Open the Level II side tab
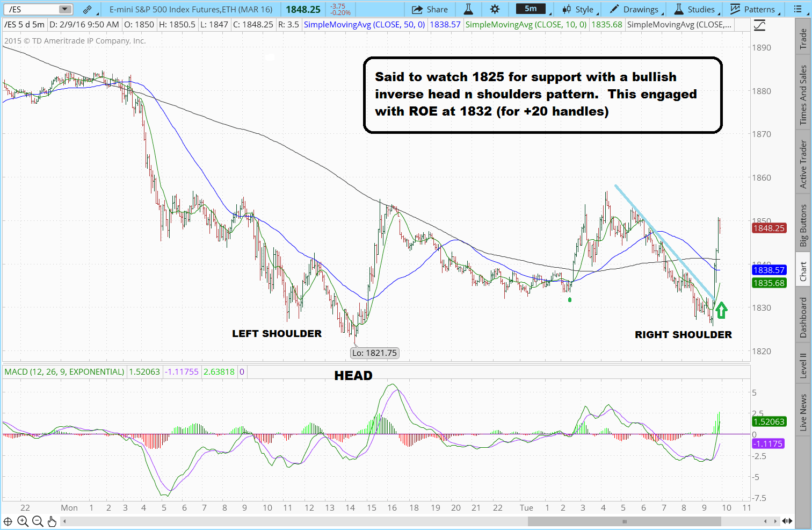 [x=803, y=365]
